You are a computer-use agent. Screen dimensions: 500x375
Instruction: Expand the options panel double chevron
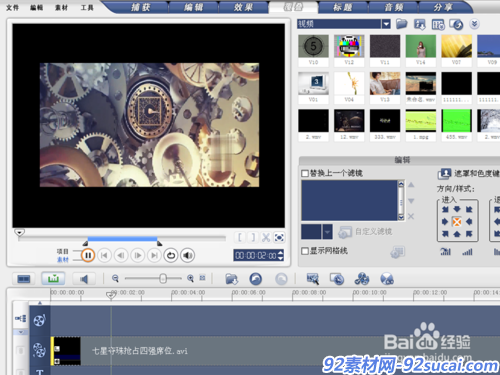pos(475,24)
